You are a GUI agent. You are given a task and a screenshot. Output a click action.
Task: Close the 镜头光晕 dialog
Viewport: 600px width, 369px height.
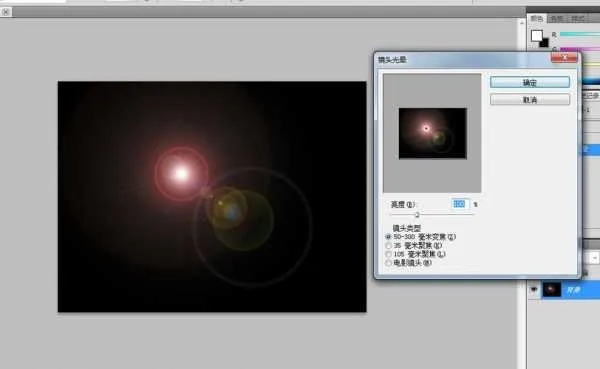[x=564, y=58]
